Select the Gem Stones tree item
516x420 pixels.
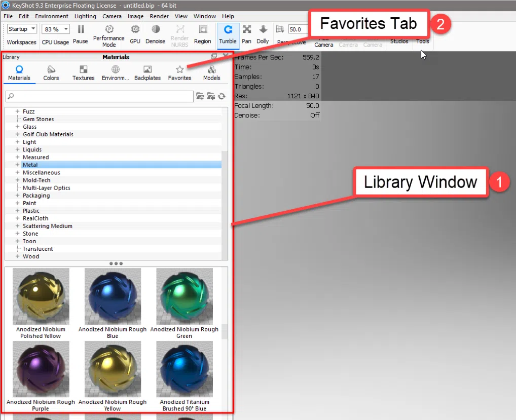click(x=38, y=119)
